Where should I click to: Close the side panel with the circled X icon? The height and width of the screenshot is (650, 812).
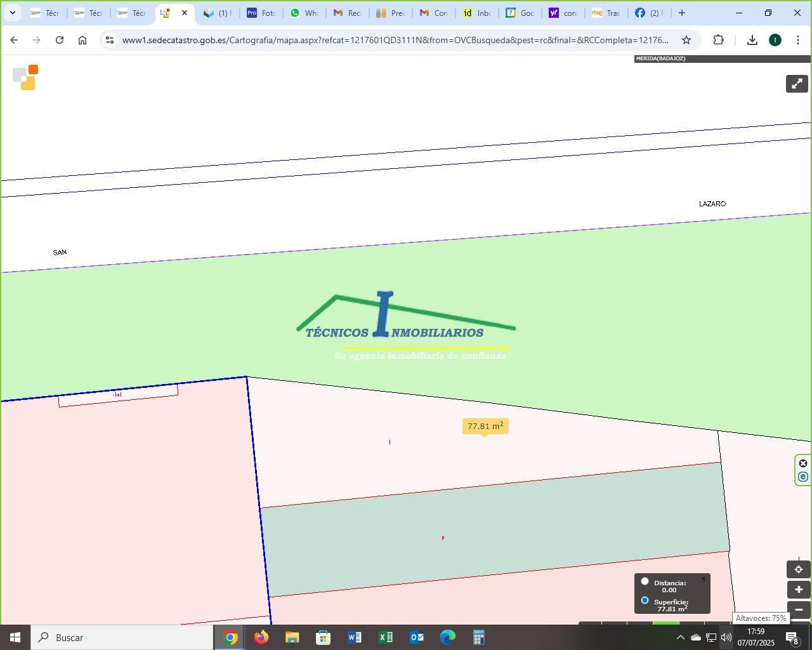click(x=803, y=463)
